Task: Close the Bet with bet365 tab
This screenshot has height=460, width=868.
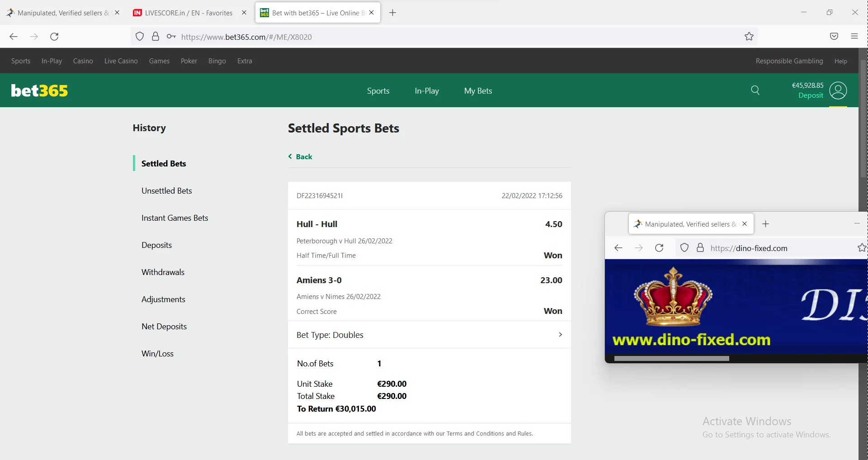Action: pos(372,13)
